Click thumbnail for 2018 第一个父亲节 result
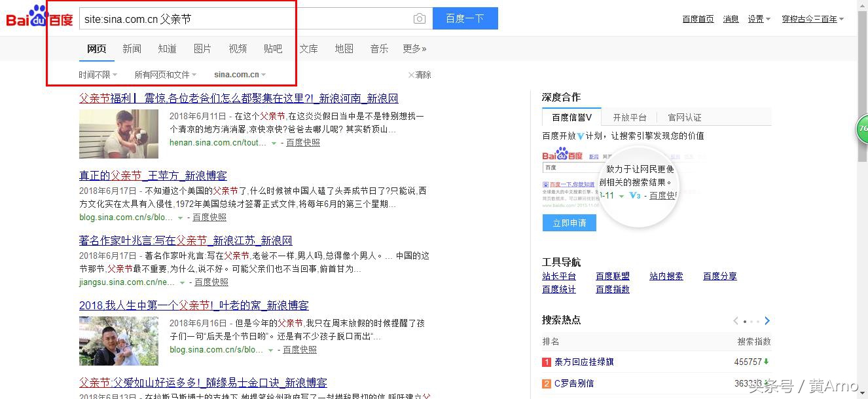 tap(118, 341)
